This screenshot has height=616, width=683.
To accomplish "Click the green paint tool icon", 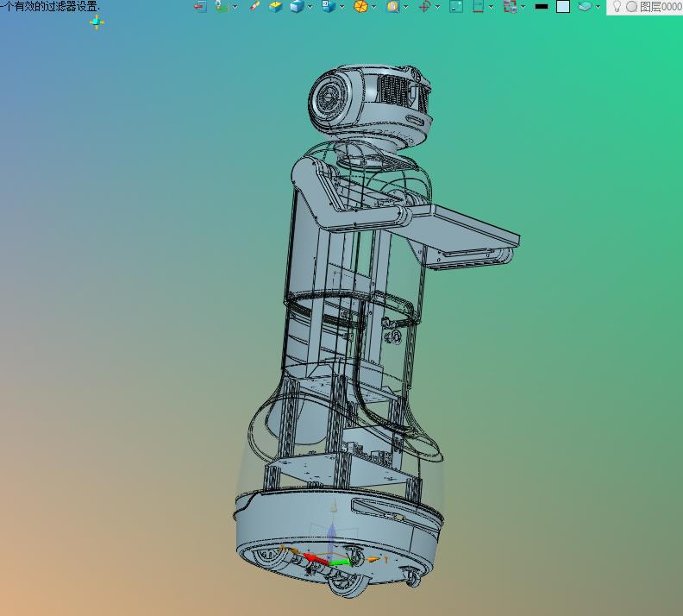I will pyautogui.click(x=222, y=7).
